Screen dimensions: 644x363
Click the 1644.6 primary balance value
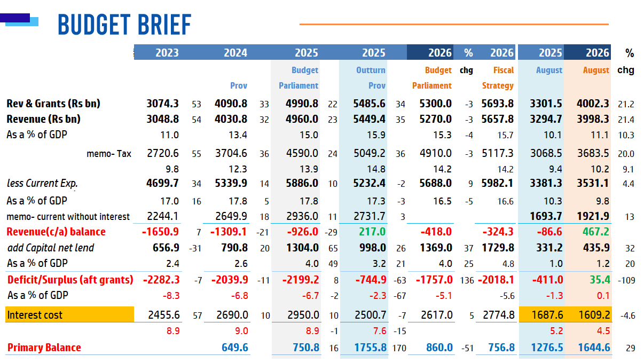point(594,348)
